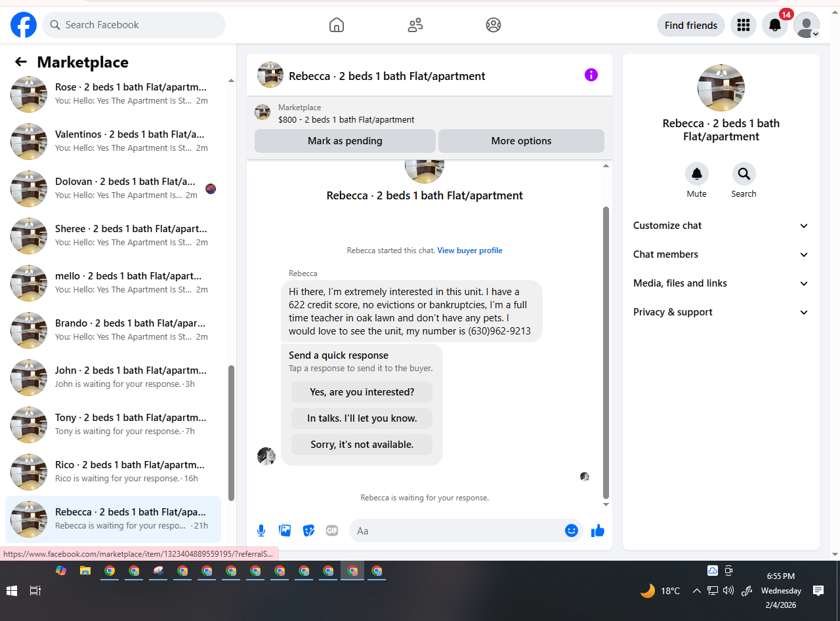Open the emoji picker smiley icon

[572, 531]
